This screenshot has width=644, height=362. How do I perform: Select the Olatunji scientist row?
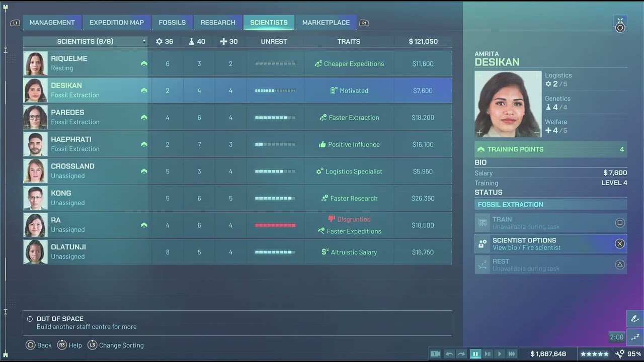tap(237, 252)
